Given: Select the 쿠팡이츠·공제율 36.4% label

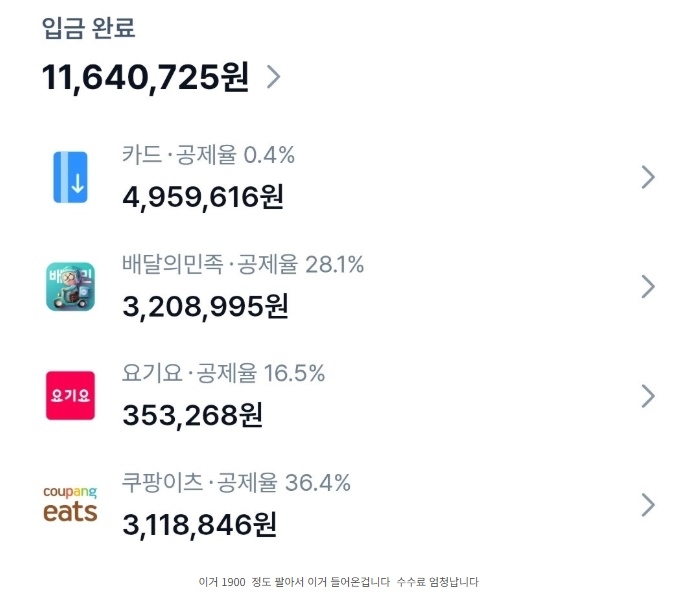Looking at the screenshot, I should (x=236, y=483).
